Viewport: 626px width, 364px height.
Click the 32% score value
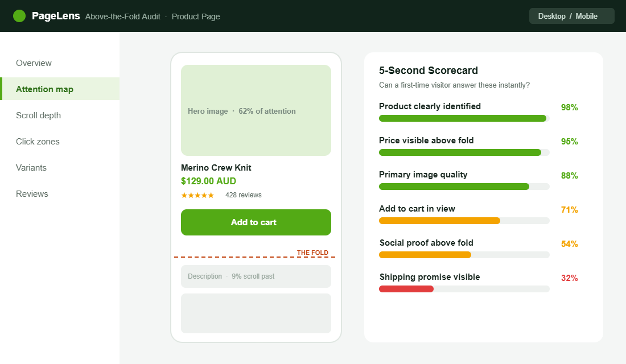tap(569, 278)
